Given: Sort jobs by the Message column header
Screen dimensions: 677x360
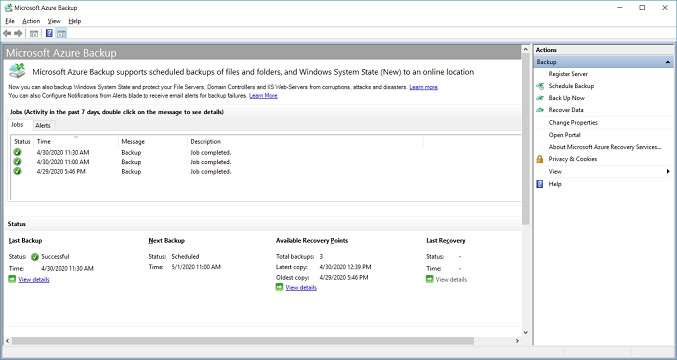Looking at the screenshot, I should tap(153, 141).
